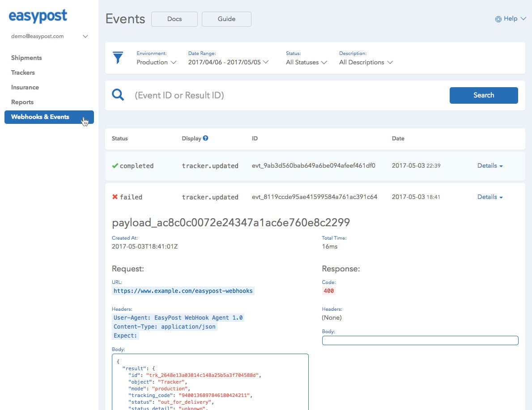Collapse Details for the failed event
The image size is (532, 410).
point(490,197)
